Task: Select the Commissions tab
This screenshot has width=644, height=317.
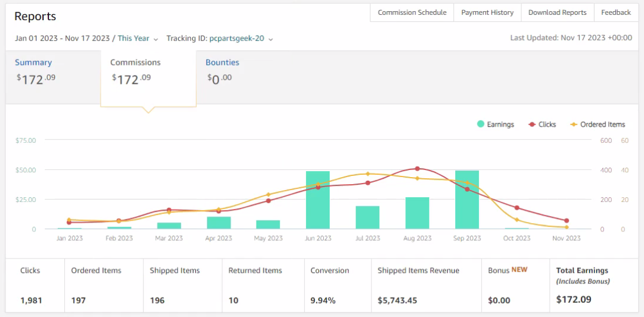Action: pos(136,63)
